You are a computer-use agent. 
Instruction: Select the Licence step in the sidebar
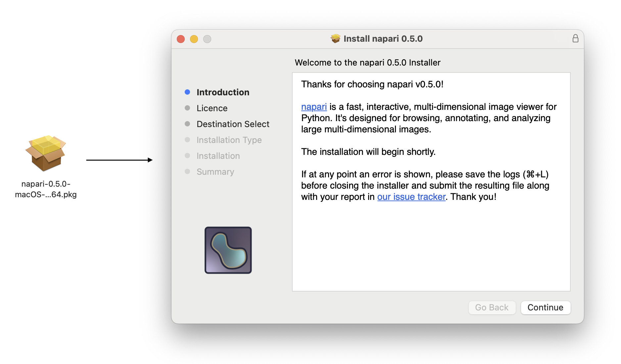click(x=212, y=108)
